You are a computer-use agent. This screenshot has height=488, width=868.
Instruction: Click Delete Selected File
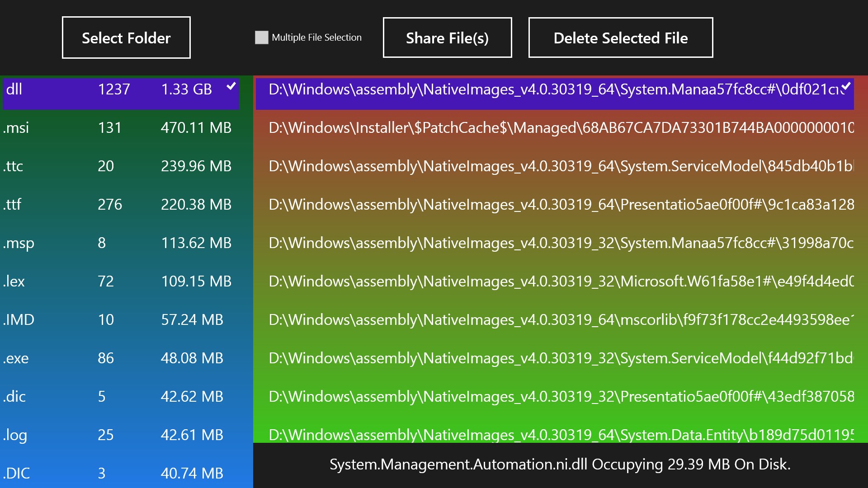coord(620,38)
